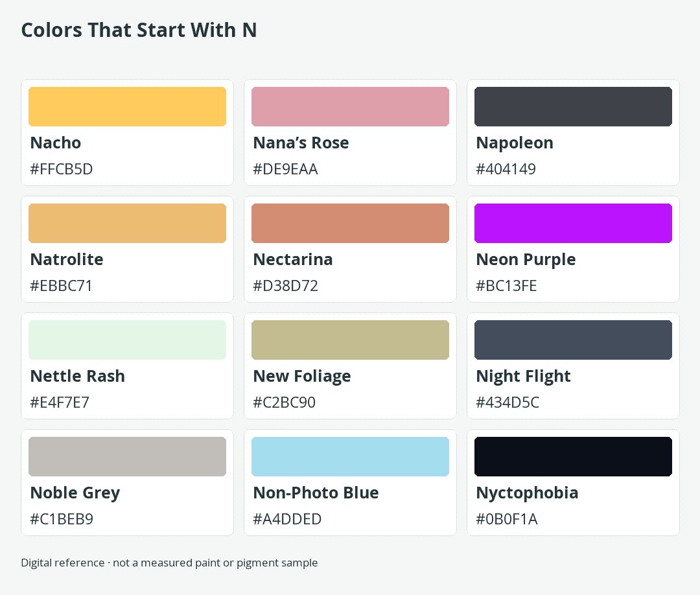
Task: Select the New Foliage khaki swatch
Action: [350, 340]
